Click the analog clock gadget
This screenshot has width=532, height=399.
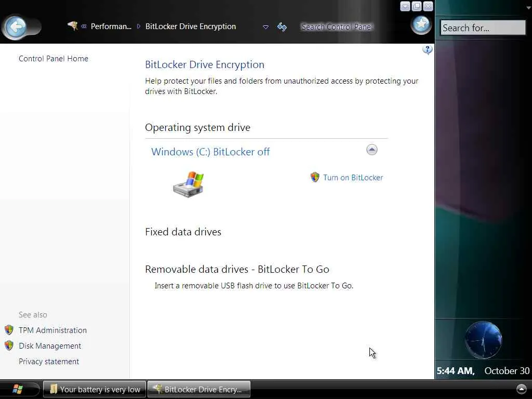pos(483,340)
